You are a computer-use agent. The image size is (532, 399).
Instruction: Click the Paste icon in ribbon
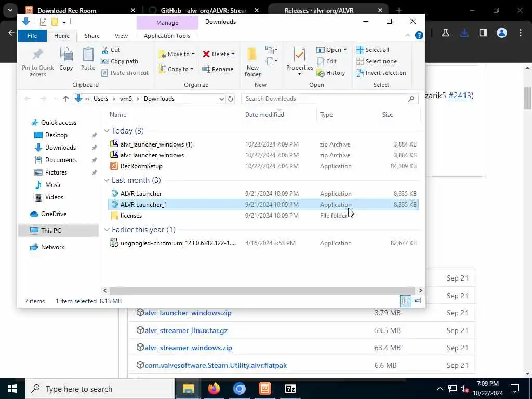coord(88,58)
